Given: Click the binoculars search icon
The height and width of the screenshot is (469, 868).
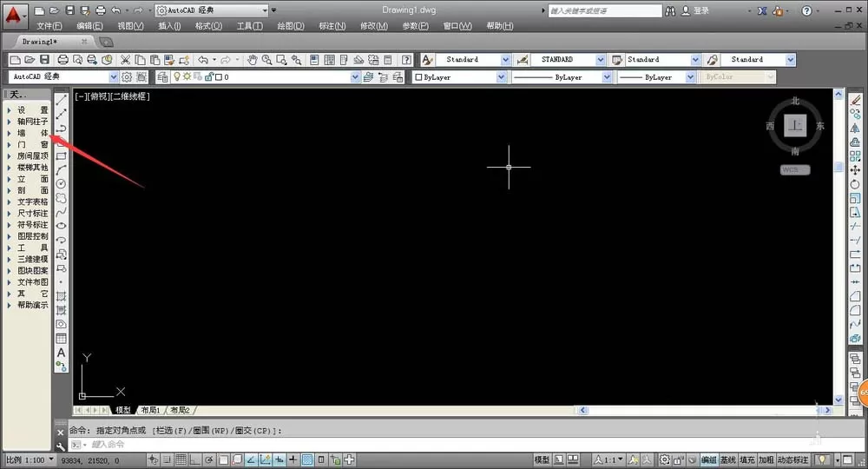Looking at the screenshot, I should pyautogui.click(x=670, y=10).
